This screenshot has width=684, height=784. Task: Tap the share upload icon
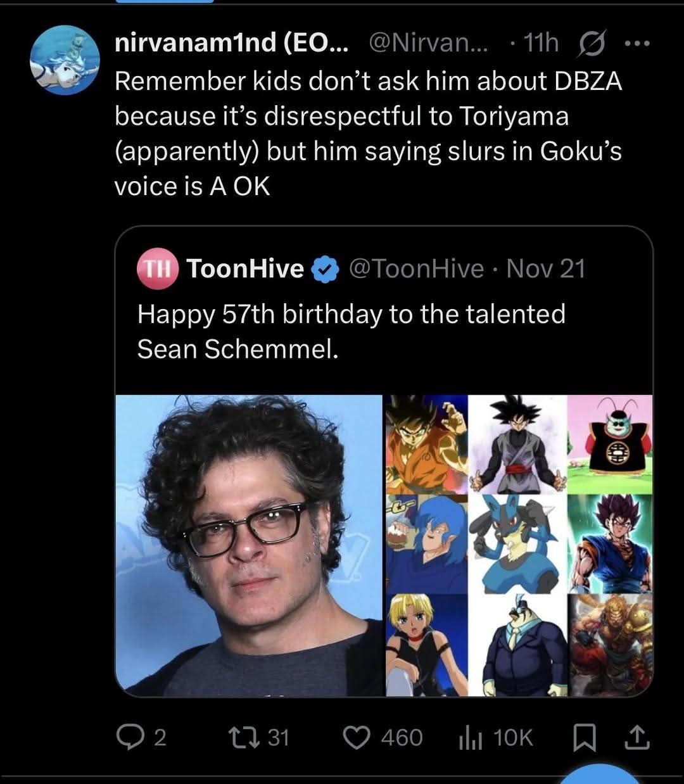[x=636, y=737]
